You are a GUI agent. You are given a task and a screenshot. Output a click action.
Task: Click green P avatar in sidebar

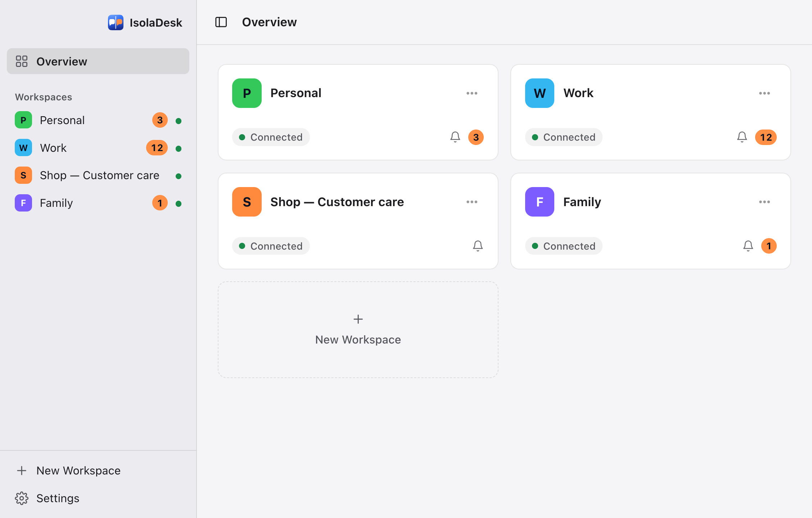click(x=23, y=120)
